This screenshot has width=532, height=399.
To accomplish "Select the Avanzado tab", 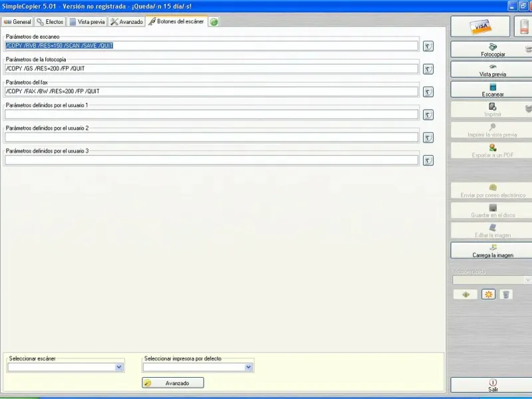I will (x=127, y=22).
